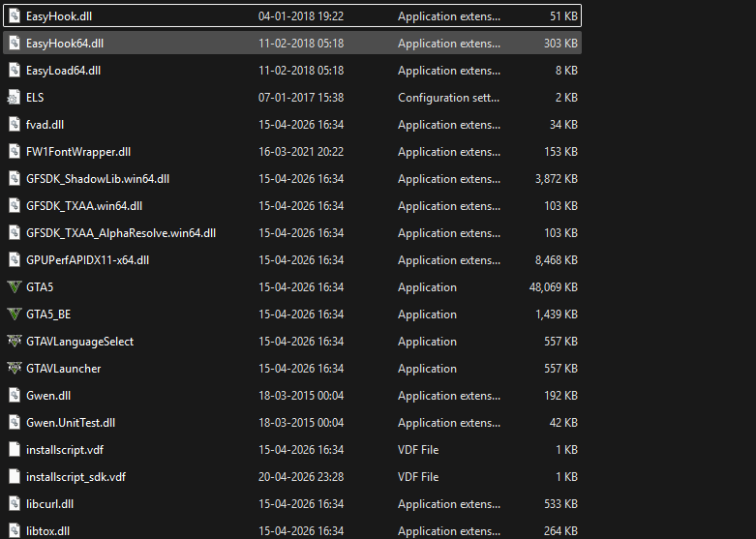
Task: Click the GTAVLauncher file icon
Action: pos(14,369)
